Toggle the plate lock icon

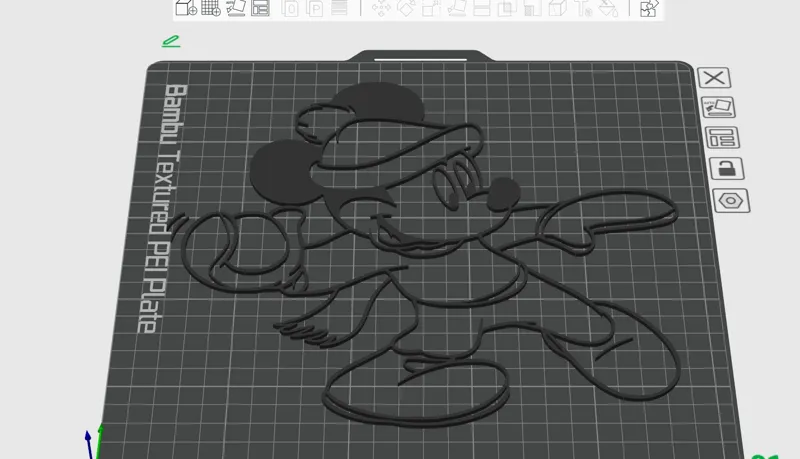pos(727,169)
